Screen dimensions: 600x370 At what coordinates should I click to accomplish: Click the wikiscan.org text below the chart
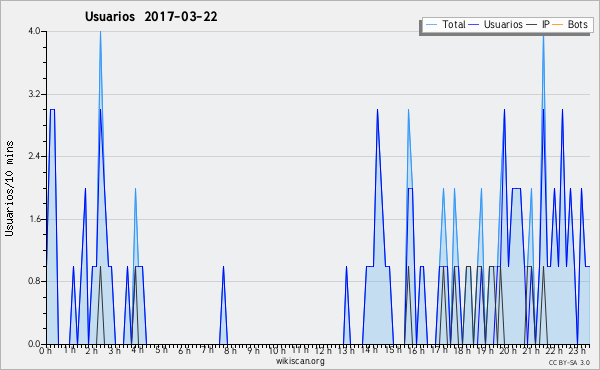click(x=300, y=361)
